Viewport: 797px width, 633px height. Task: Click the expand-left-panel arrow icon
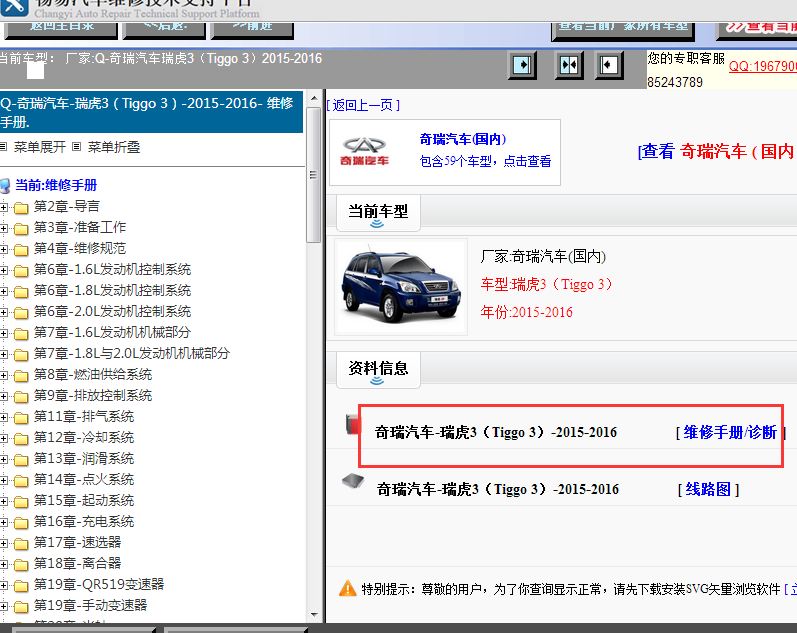click(608, 65)
